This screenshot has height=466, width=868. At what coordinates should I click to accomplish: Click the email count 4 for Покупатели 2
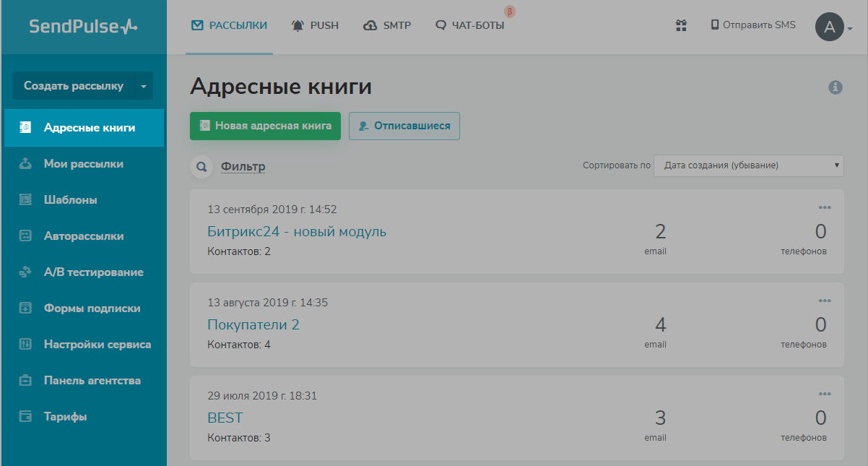pyautogui.click(x=660, y=324)
